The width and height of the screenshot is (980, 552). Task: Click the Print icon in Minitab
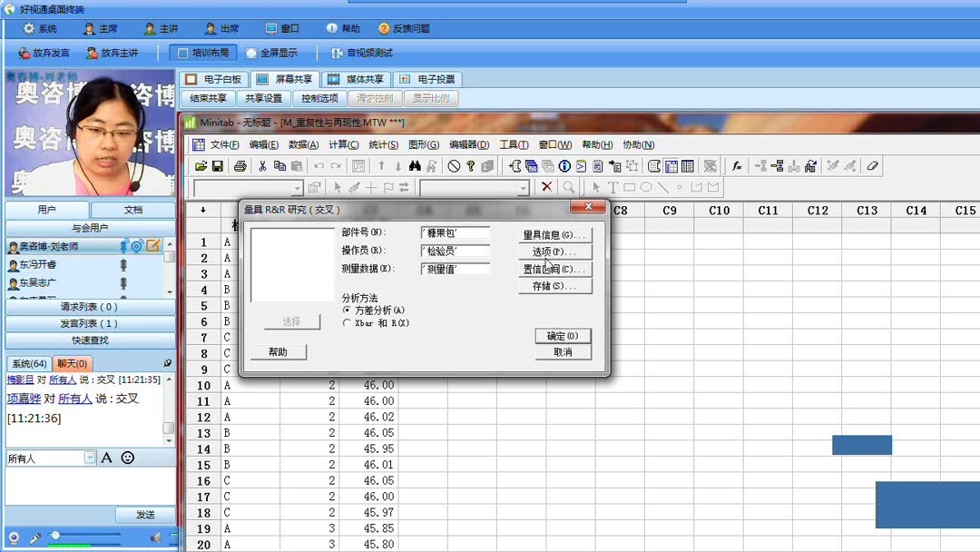(x=240, y=166)
